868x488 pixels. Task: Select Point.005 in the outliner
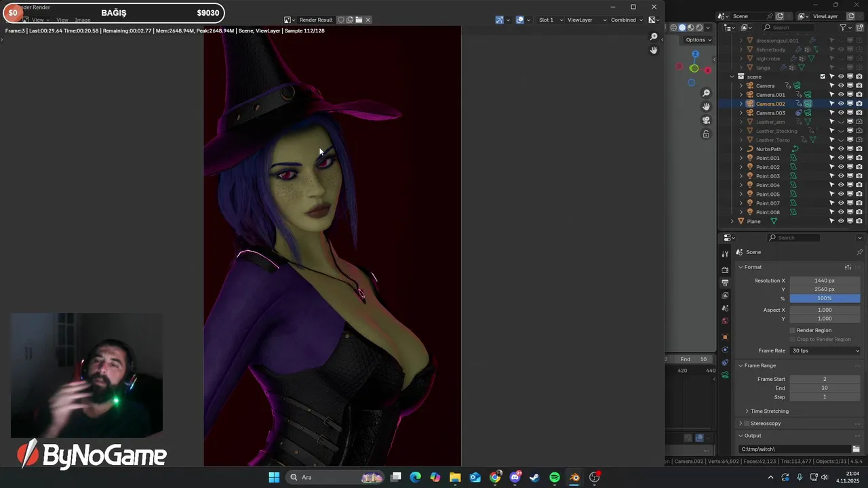[x=768, y=195]
